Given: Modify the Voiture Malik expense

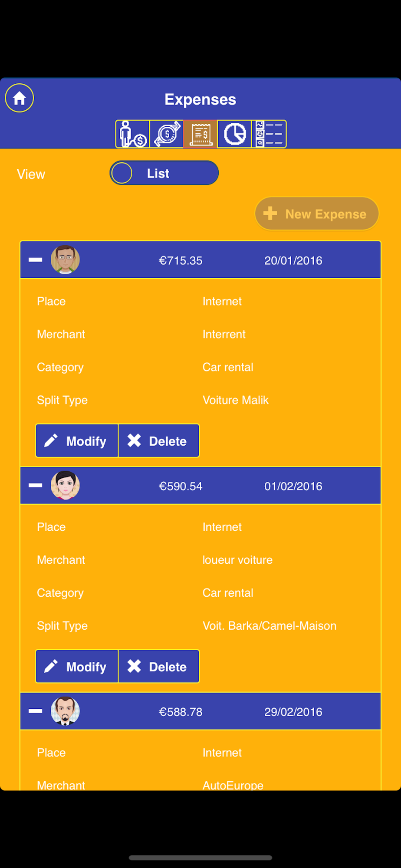Looking at the screenshot, I should [77, 441].
